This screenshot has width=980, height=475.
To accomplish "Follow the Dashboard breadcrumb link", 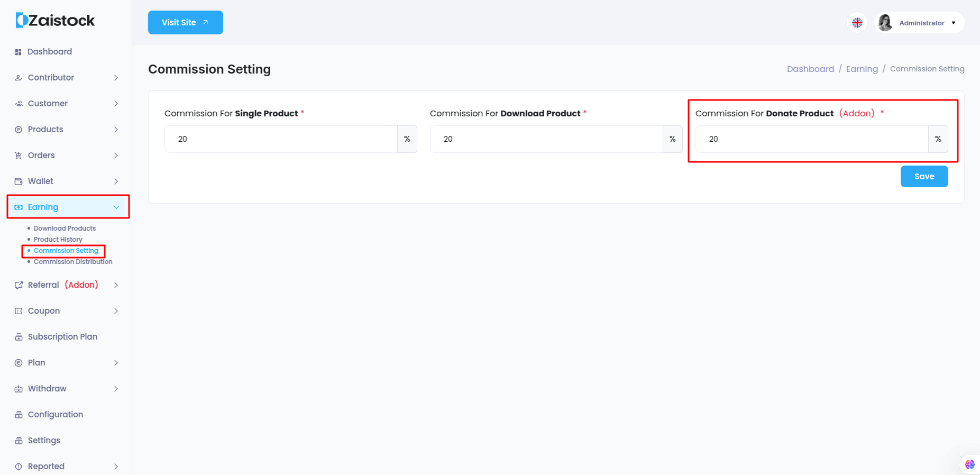I will click(x=810, y=69).
